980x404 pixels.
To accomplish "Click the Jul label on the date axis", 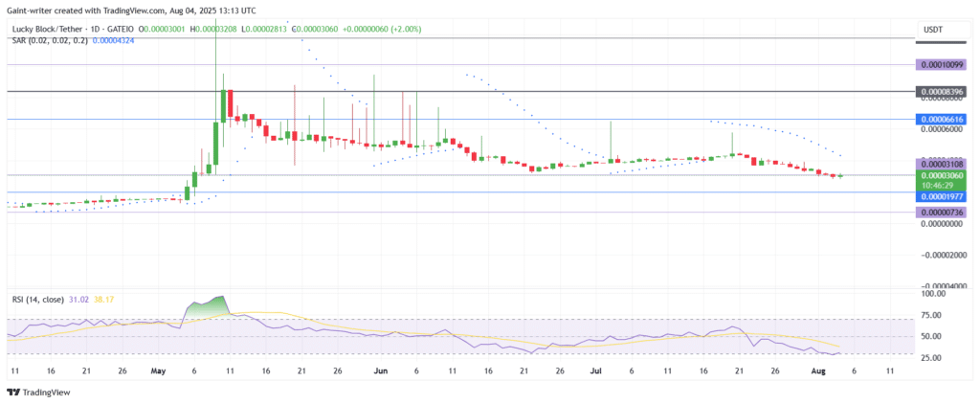I will pyautogui.click(x=596, y=370).
